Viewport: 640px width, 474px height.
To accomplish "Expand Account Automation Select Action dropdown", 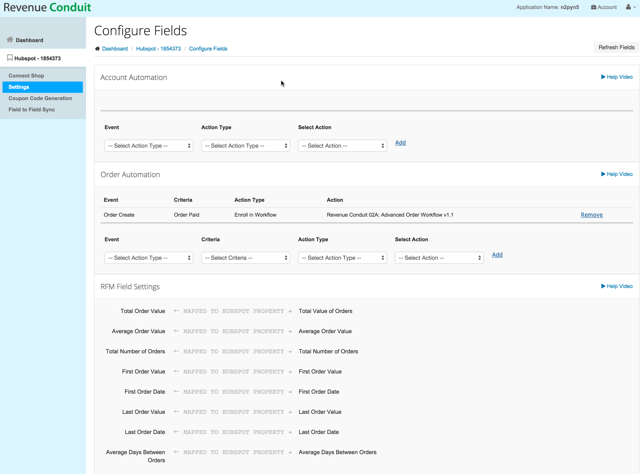I will click(x=342, y=146).
